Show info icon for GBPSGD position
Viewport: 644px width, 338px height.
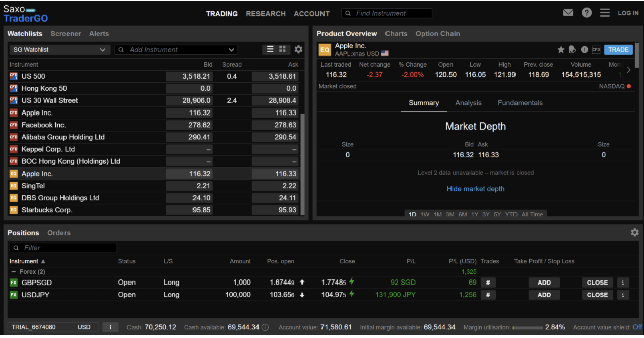tap(623, 283)
